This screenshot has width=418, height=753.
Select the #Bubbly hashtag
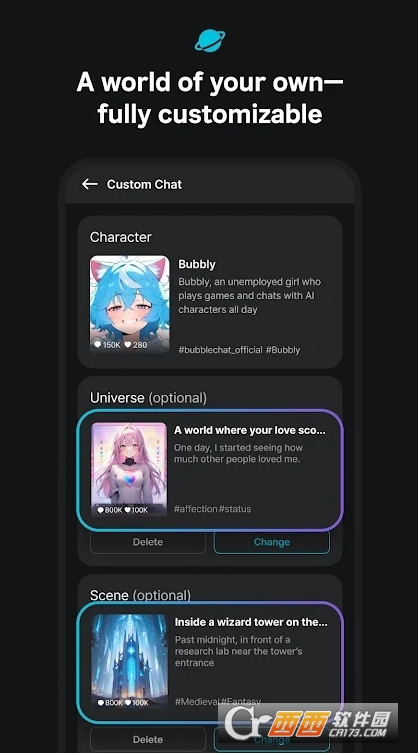pyautogui.click(x=283, y=350)
